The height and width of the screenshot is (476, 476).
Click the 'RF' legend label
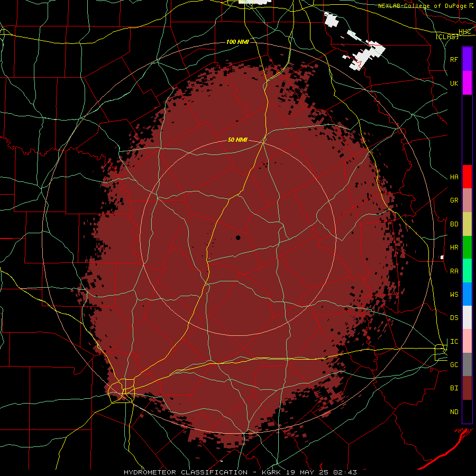click(x=454, y=59)
